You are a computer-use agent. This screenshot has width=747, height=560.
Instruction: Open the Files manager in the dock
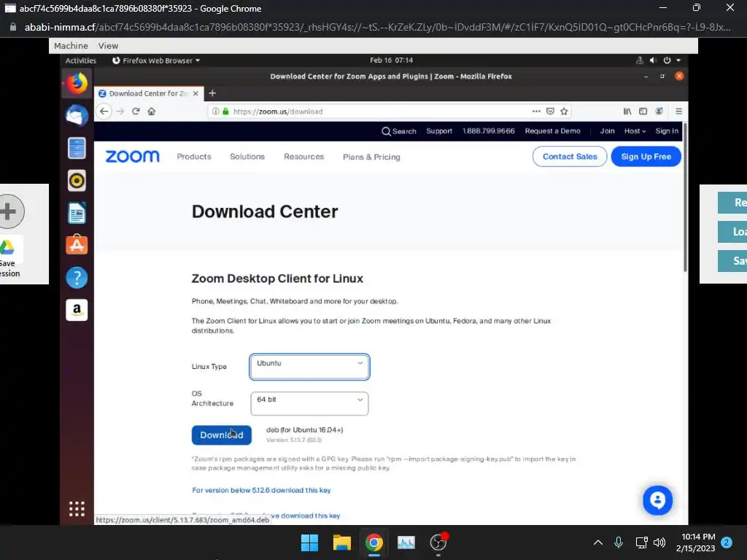pos(77,148)
